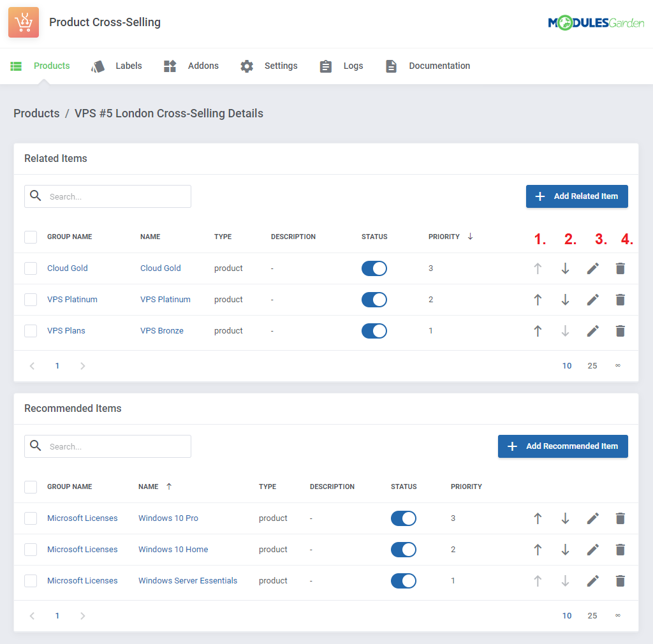Select all Related Items via header checkbox
Viewport: 653px width, 644px height.
[x=31, y=237]
